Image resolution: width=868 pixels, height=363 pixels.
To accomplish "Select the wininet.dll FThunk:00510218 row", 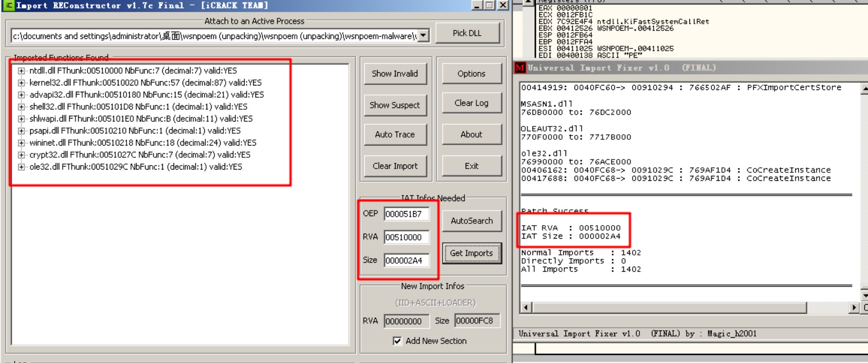I will tap(142, 143).
